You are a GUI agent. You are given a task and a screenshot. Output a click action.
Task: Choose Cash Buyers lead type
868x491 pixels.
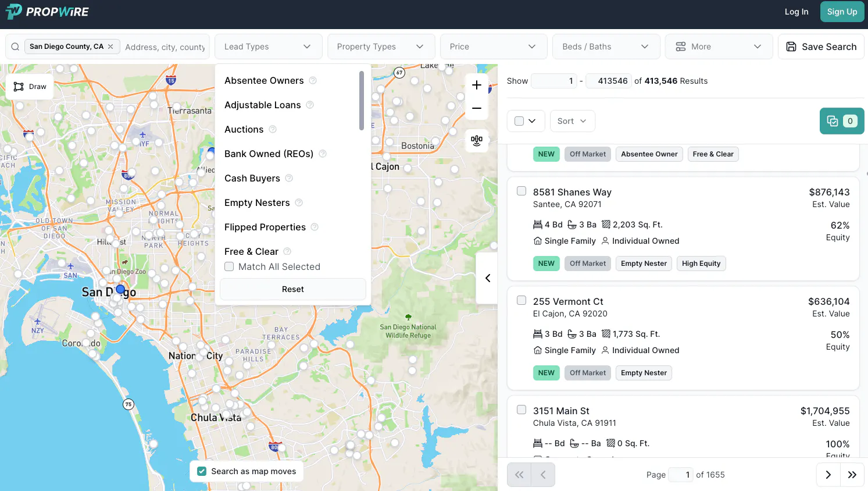(x=252, y=178)
